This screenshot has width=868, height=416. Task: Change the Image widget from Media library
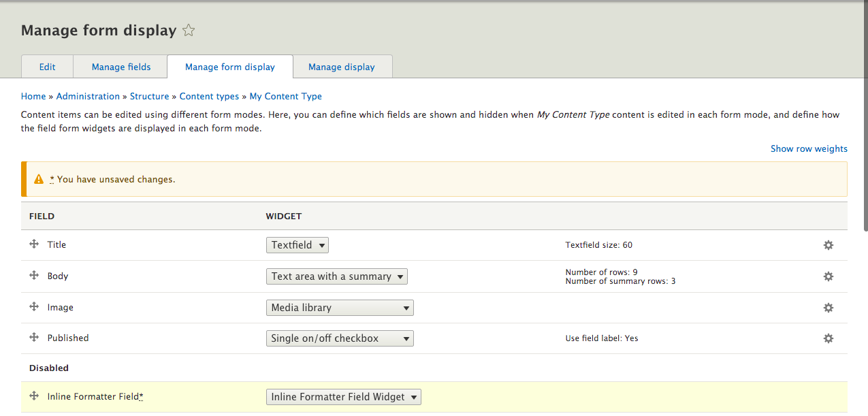coord(339,307)
